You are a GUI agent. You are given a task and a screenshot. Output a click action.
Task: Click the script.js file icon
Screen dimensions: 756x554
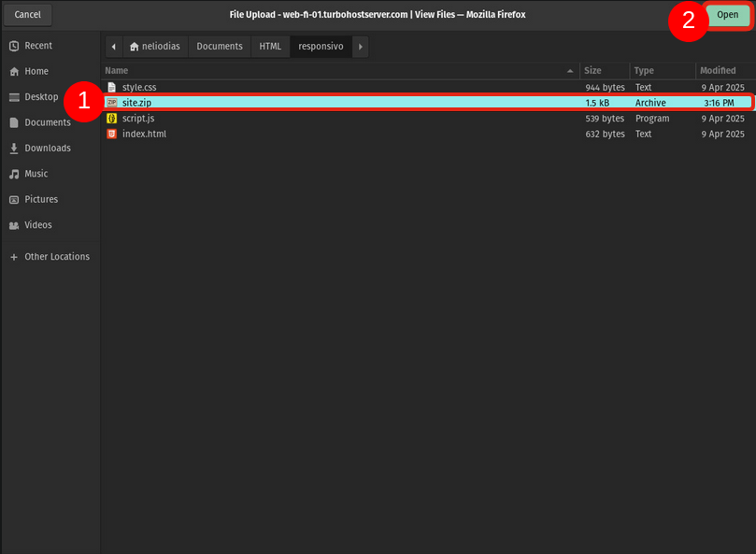(111, 119)
